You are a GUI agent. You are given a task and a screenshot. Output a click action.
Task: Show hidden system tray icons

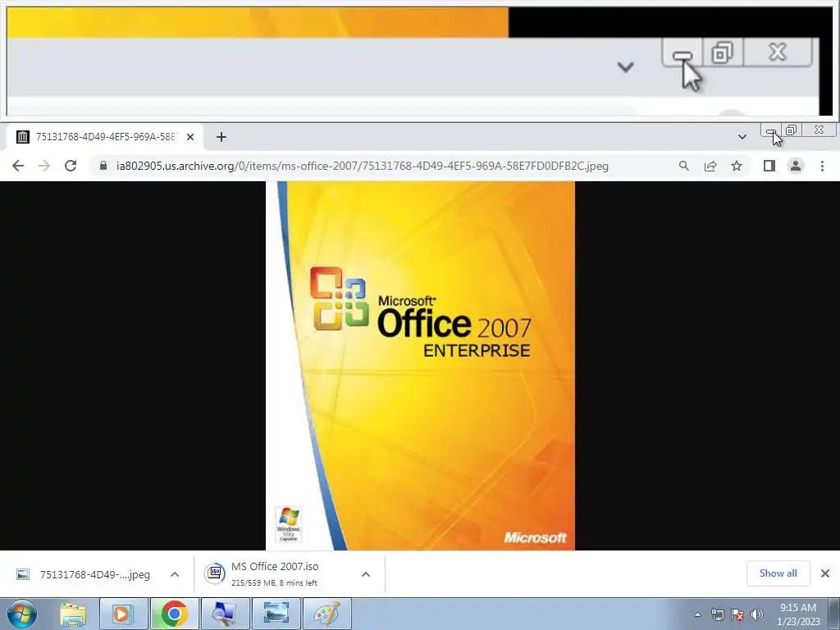(x=697, y=614)
